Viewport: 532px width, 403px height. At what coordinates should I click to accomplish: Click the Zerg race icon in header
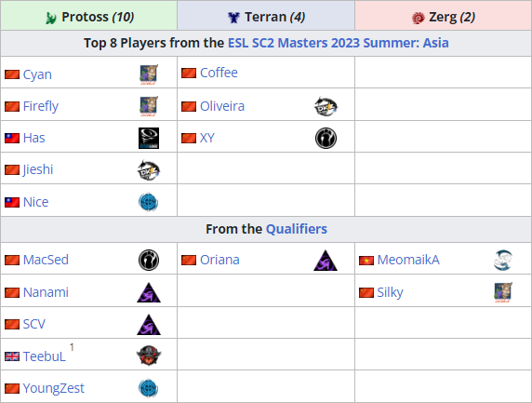click(x=418, y=18)
